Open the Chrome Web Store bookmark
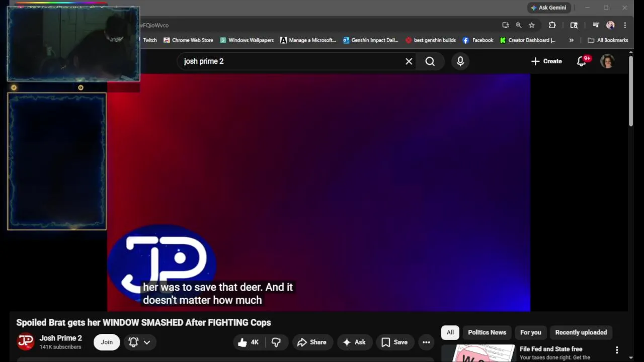The height and width of the screenshot is (362, 644). (188, 40)
